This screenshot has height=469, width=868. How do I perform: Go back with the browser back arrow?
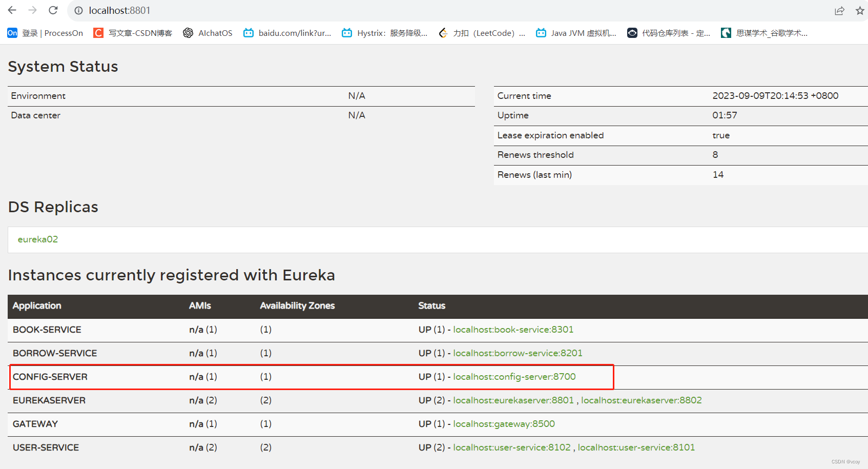click(12, 10)
